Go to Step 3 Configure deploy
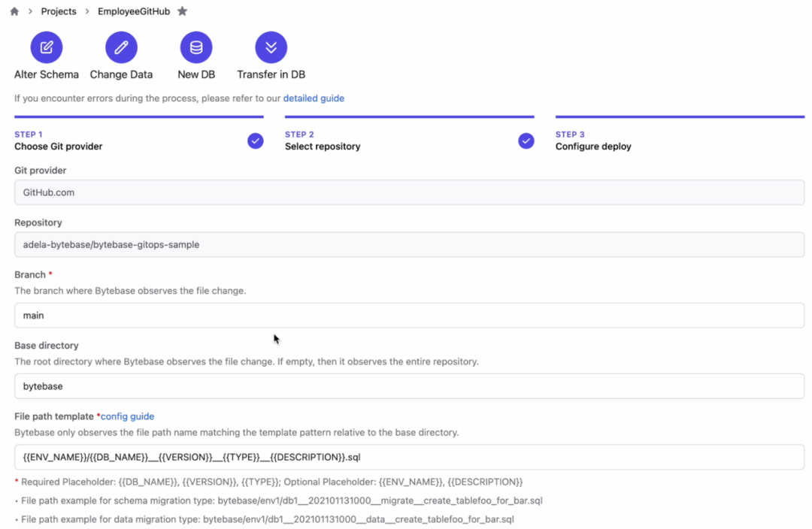 point(593,147)
